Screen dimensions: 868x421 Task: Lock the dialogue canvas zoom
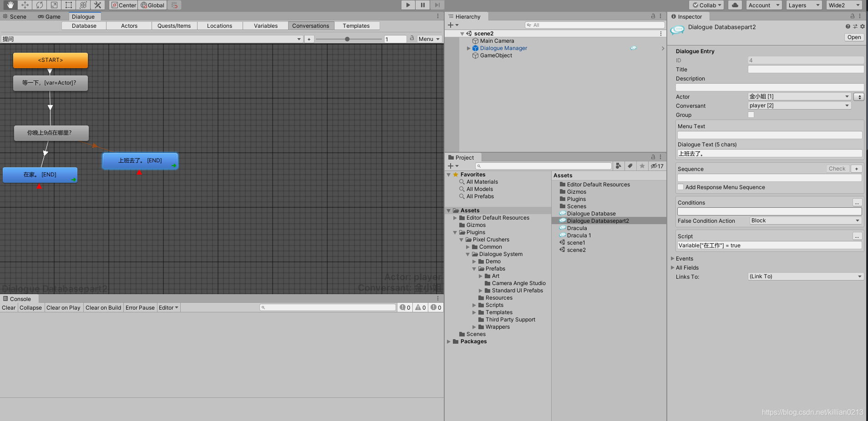(x=412, y=38)
